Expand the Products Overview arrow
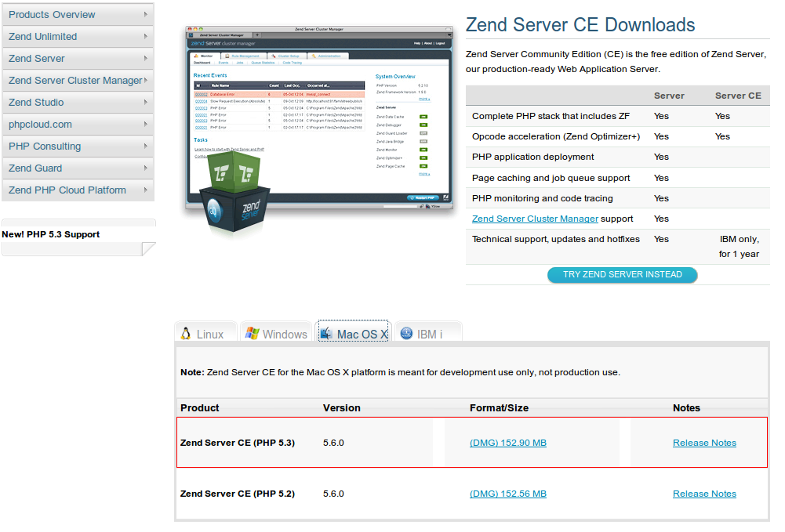Viewport: 785px width, 532px height. coord(147,14)
